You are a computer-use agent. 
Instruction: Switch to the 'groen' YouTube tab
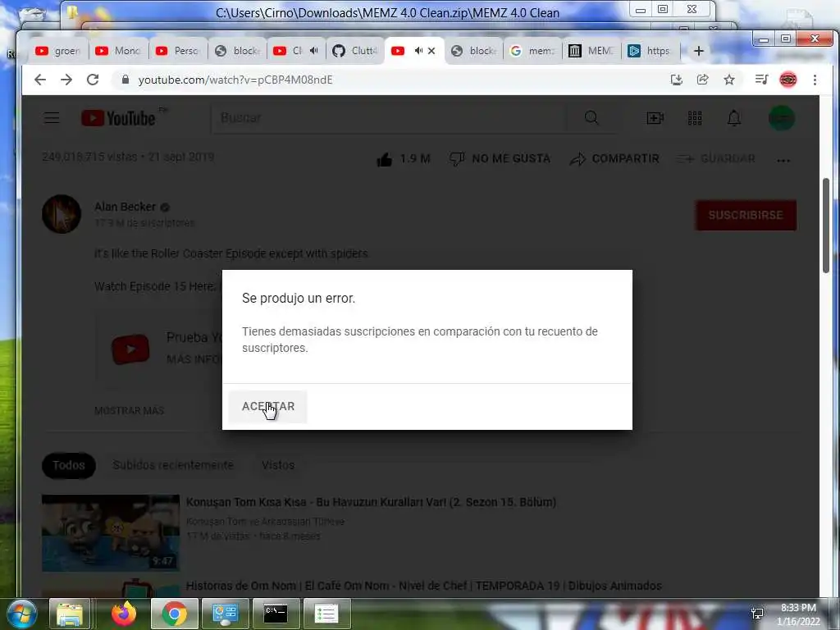point(59,51)
